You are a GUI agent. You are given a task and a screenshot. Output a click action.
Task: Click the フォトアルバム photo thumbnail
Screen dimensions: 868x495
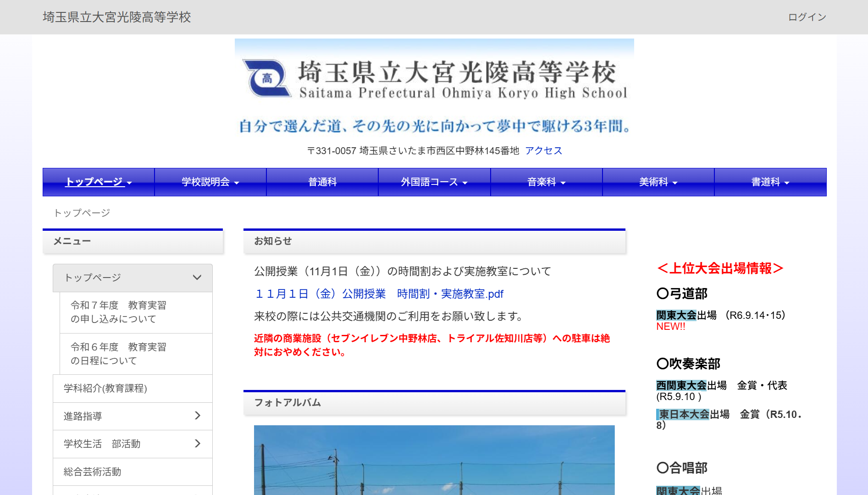[x=434, y=460]
